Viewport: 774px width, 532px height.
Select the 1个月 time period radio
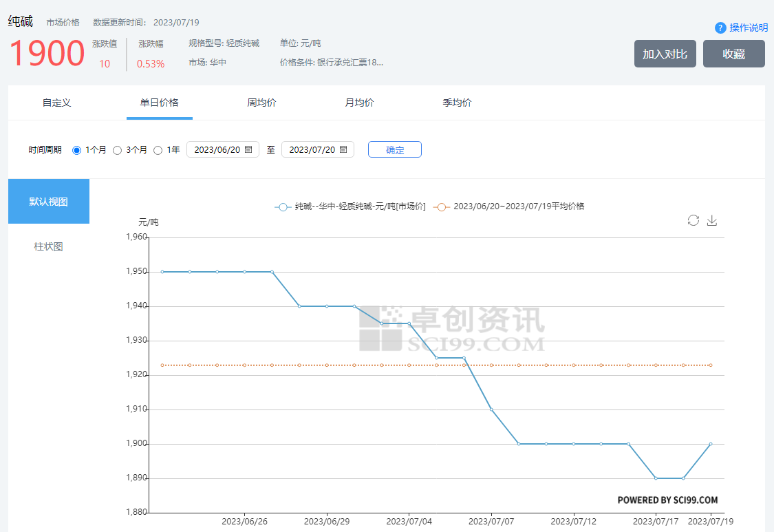(x=77, y=150)
